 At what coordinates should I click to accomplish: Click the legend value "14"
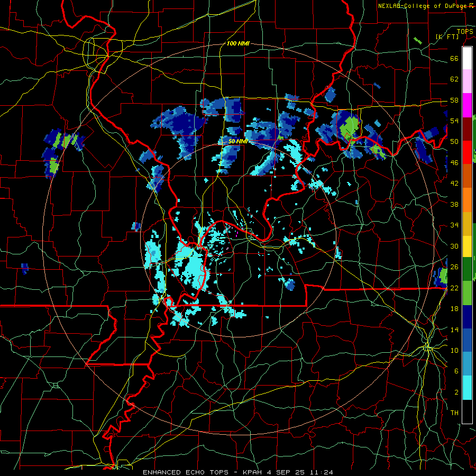point(454,329)
